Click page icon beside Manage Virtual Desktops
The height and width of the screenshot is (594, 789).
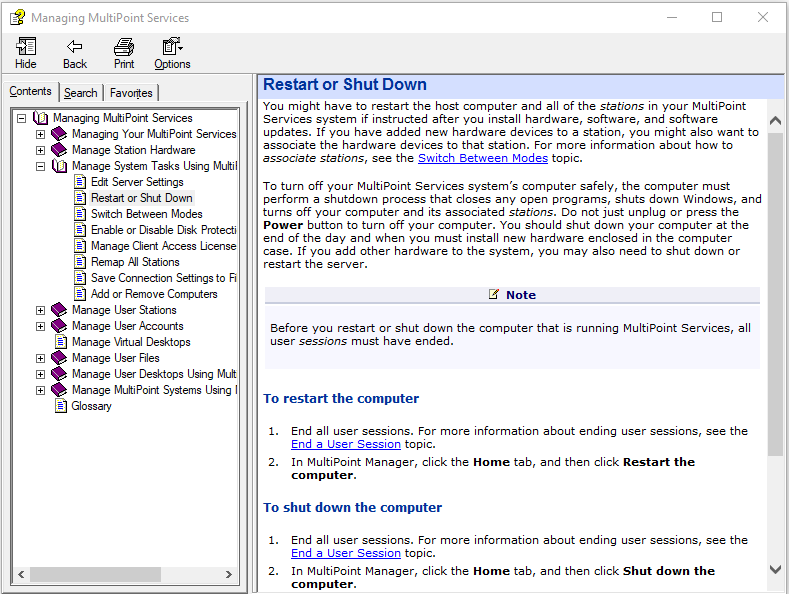tap(61, 342)
